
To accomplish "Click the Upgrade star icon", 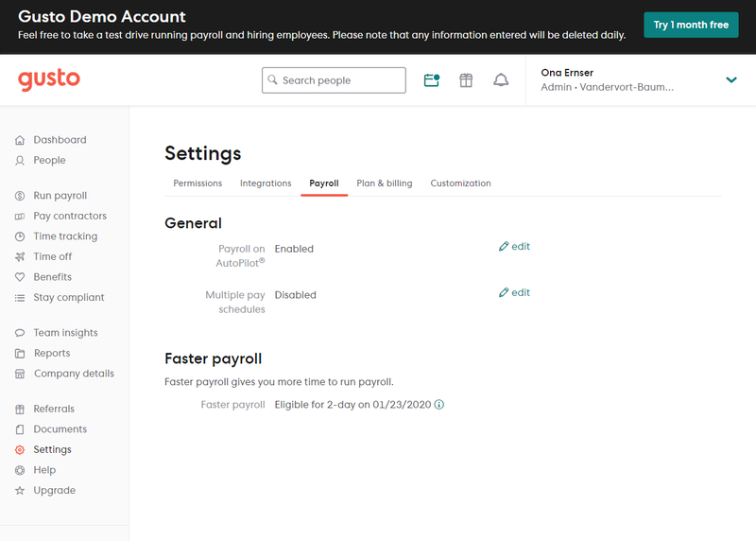I will (20, 491).
